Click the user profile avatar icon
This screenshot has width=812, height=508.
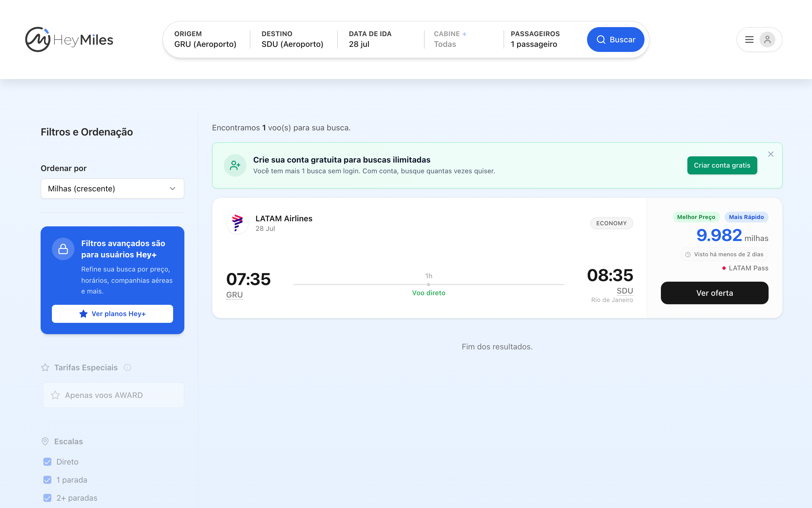coord(767,40)
